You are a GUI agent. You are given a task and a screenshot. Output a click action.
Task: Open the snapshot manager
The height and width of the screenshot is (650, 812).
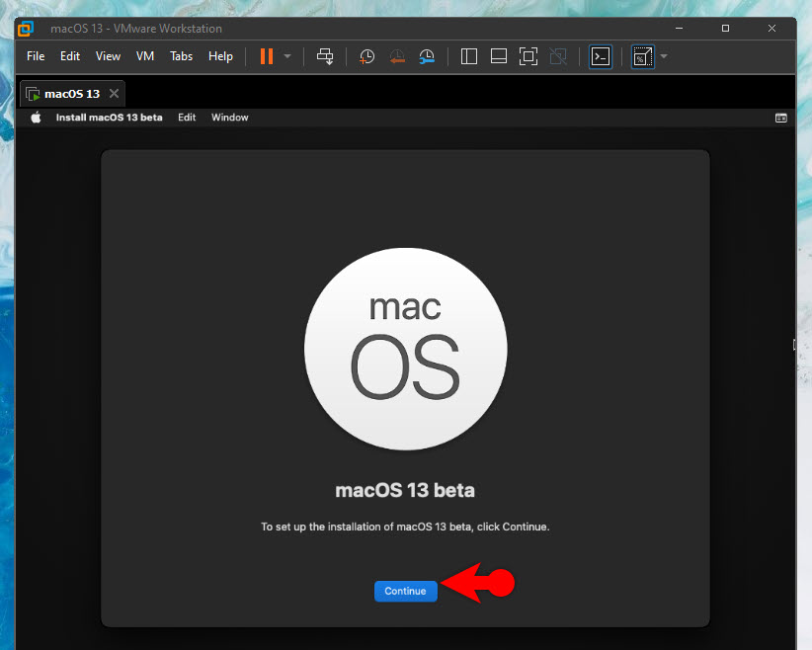click(x=427, y=56)
